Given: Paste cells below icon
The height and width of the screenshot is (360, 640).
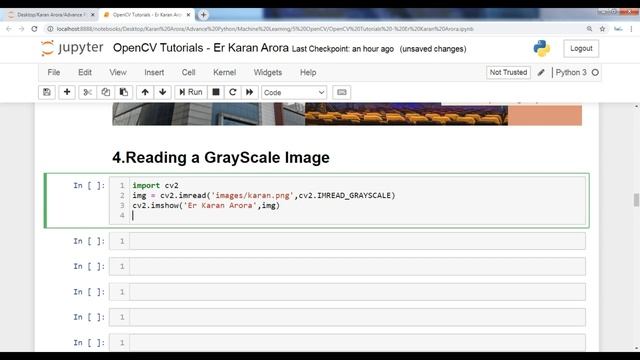Looking at the screenshot, I should 124,92.
